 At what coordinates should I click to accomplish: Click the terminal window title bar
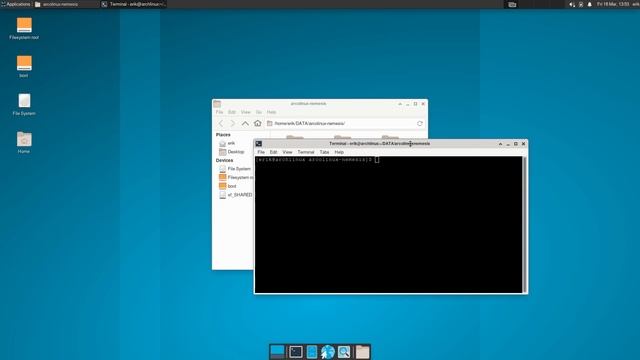(380, 144)
